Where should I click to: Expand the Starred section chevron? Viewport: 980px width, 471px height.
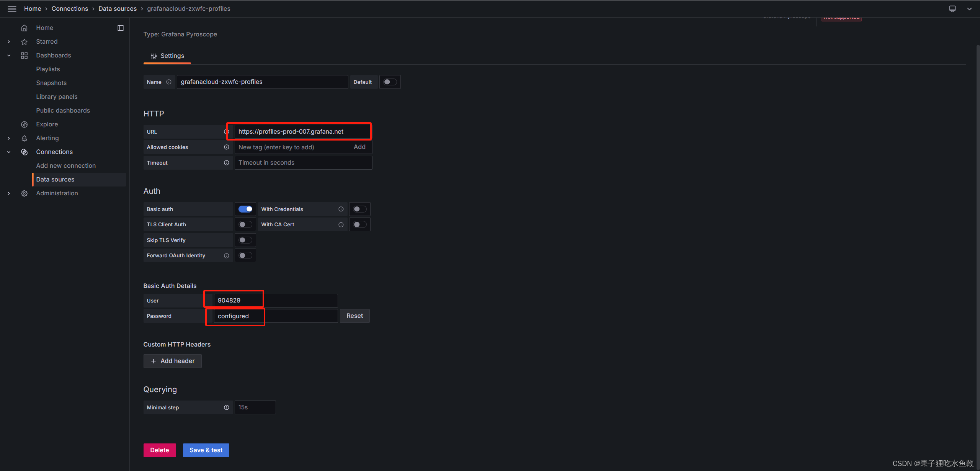(x=9, y=42)
